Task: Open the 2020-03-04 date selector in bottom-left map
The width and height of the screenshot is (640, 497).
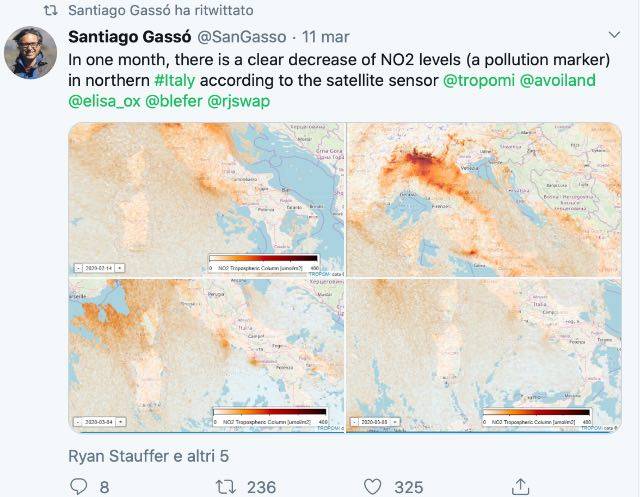Action: [99, 421]
